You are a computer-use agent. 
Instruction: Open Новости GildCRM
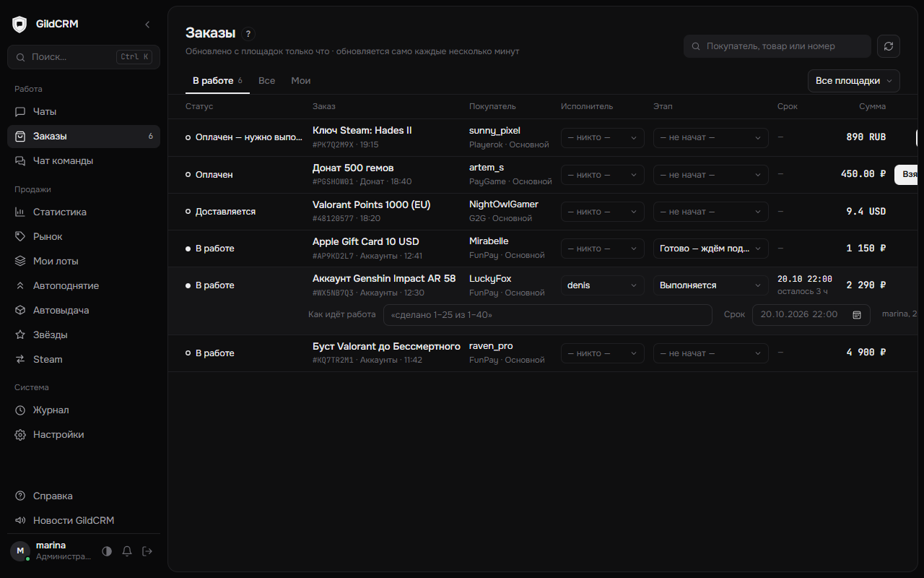[x=84, y=521]
